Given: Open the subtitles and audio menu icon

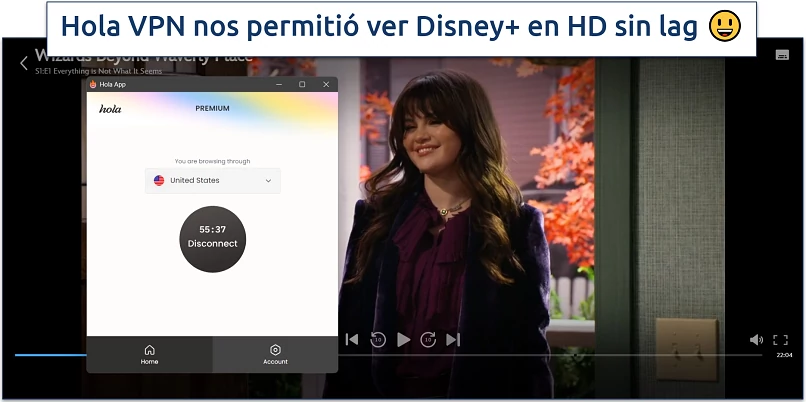Looking at the screenshot, I should (782, 54).
